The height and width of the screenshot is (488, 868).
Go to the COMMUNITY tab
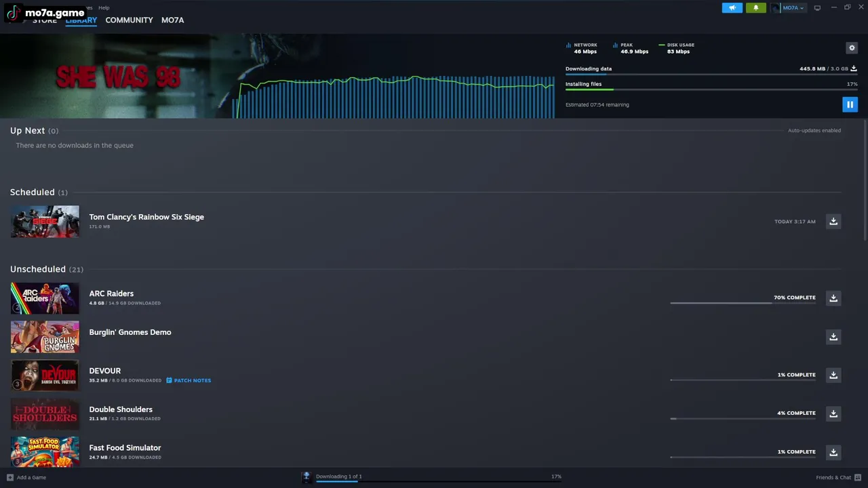coord(129,20)
